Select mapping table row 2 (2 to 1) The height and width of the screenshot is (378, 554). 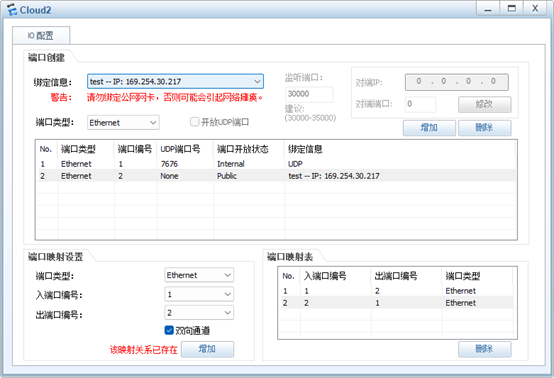(x=396, y=303)
